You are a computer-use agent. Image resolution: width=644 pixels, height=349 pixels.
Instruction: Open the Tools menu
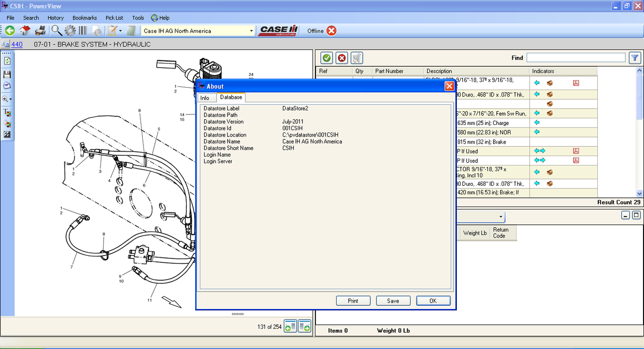coord(138,18)
